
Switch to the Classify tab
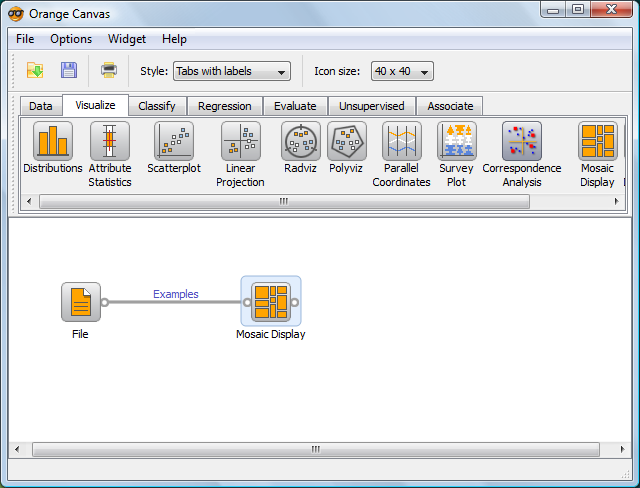click(x=157, y=106)
